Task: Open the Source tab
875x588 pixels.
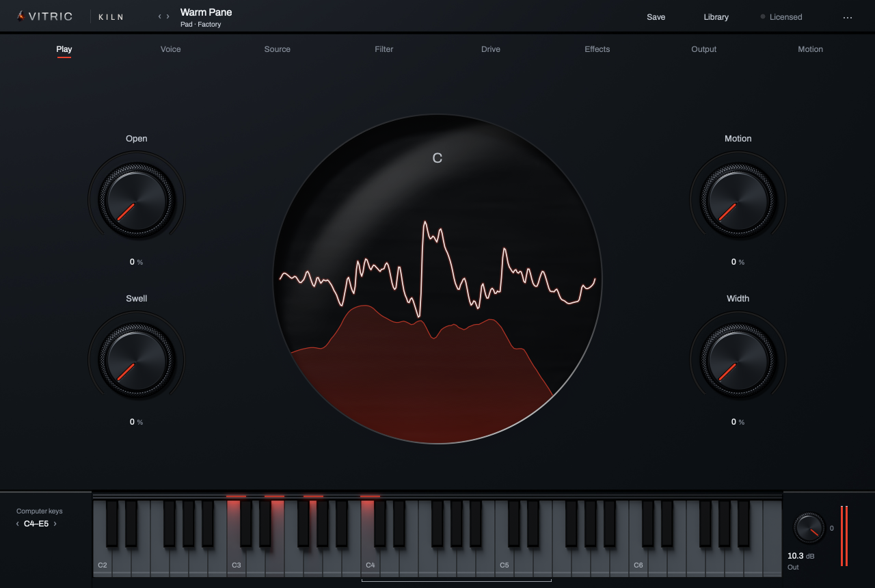Action: pyautogui.click(x=278, y=49)
